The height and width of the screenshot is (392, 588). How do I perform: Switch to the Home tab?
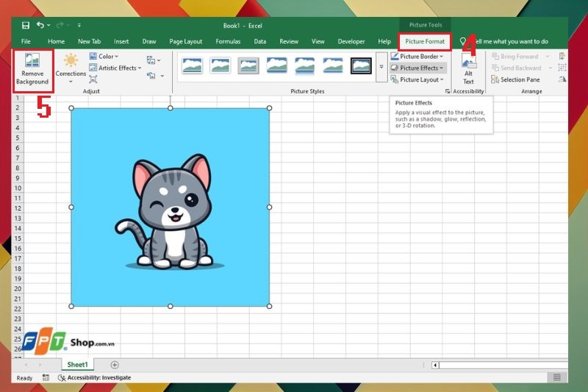point(57,41)
